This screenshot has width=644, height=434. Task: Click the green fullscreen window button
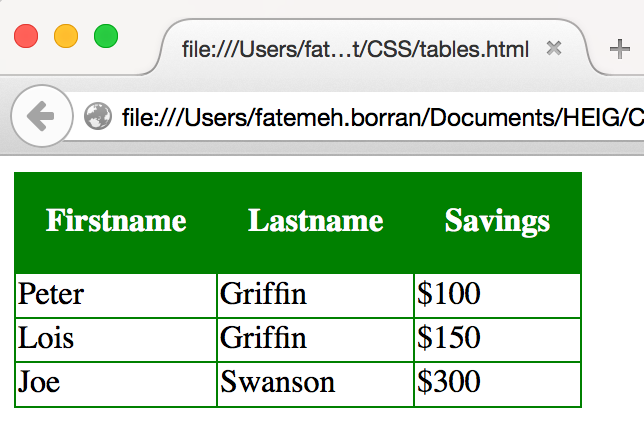click(x=106, y=36)
